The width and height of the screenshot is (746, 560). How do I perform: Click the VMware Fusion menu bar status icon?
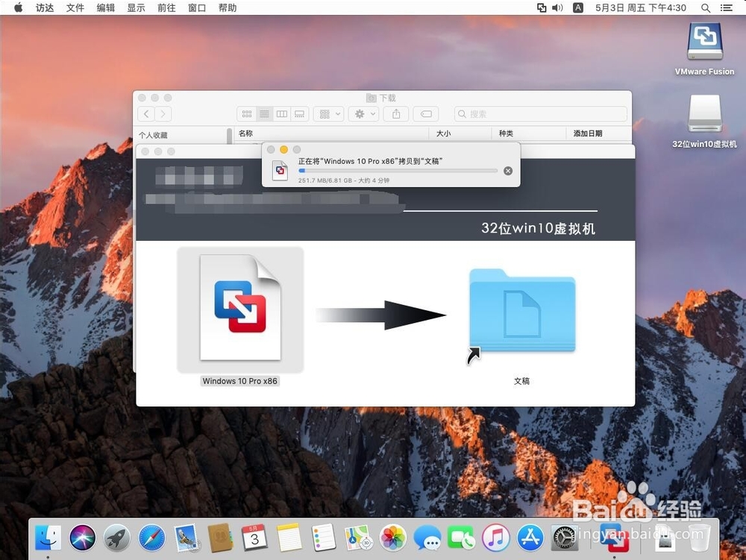click(542, 7)
